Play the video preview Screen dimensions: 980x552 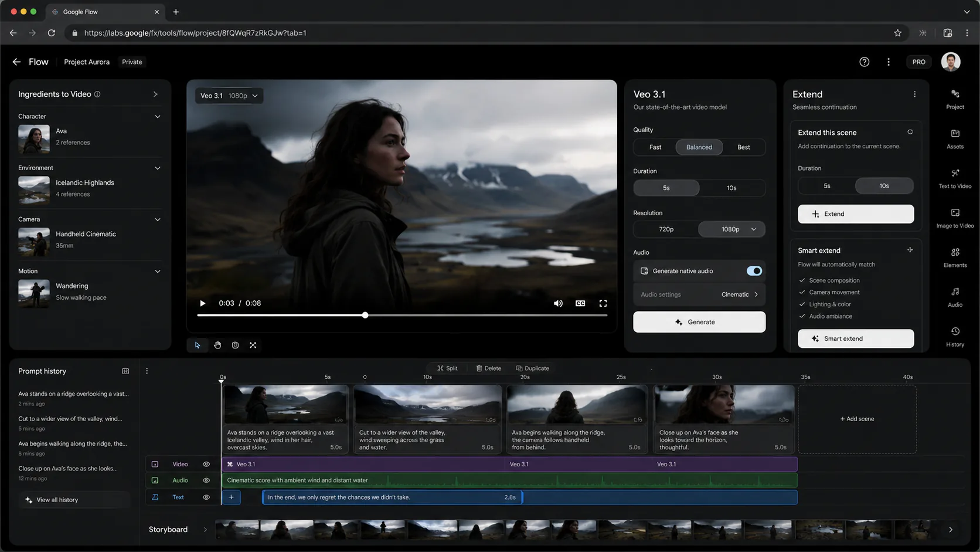(203, 303)
